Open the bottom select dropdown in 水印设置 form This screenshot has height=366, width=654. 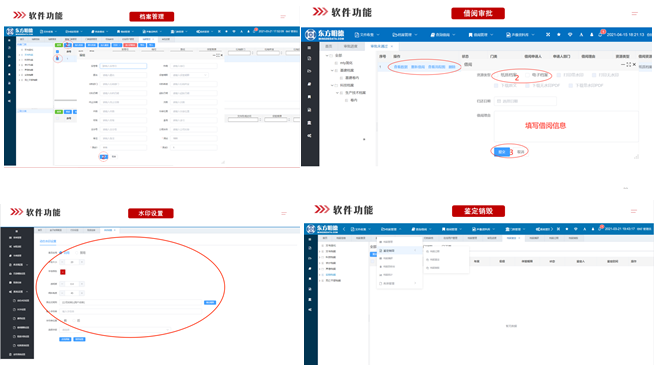115,329
